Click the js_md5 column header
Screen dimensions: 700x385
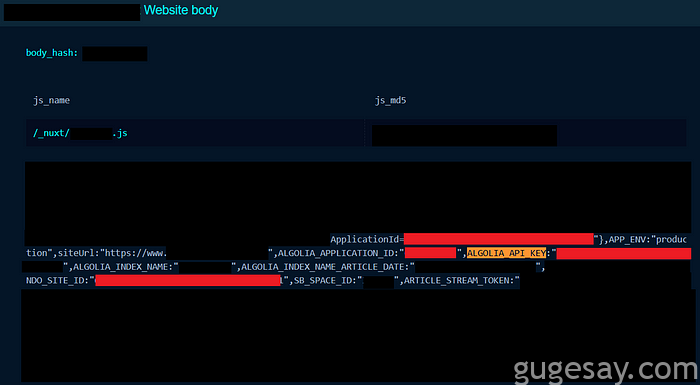point(390,100)
